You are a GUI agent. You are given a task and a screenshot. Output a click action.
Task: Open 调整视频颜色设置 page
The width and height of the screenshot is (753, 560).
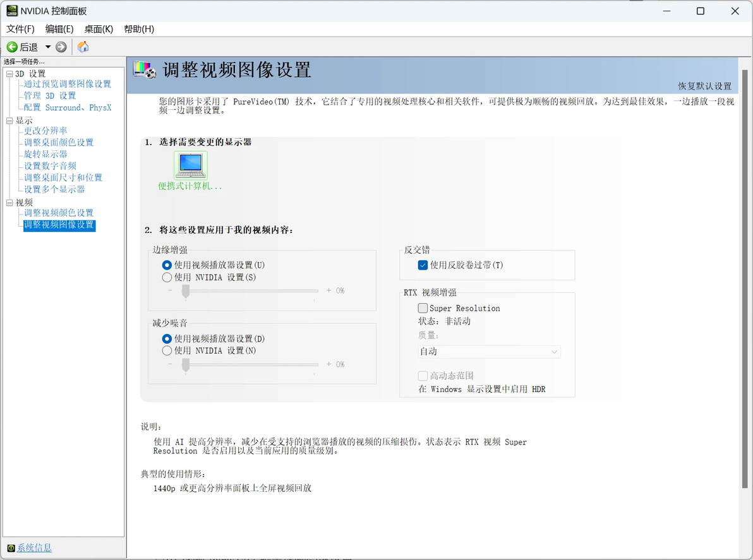point(59,213)
